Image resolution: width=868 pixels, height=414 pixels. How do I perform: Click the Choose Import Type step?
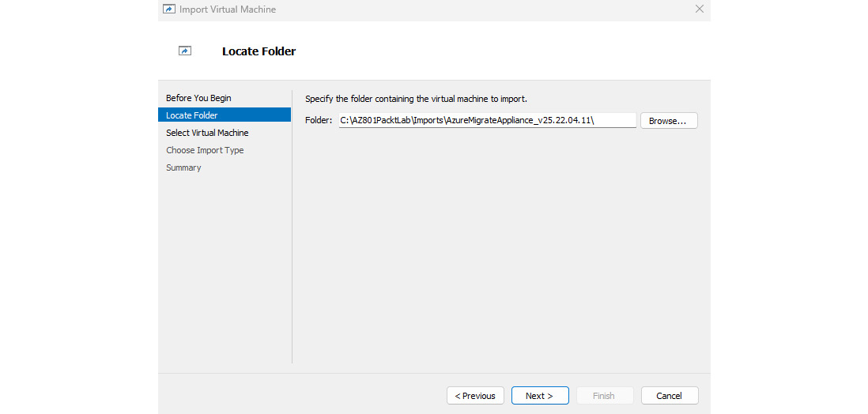coord(205,150)
